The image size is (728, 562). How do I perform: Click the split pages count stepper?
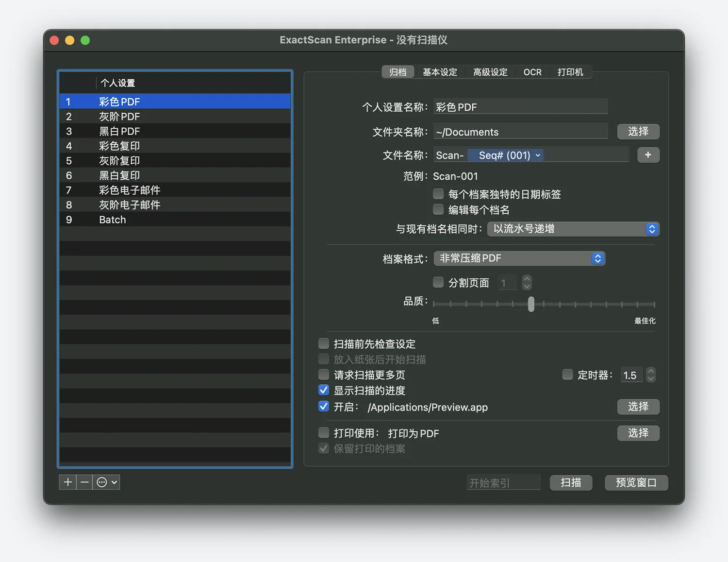pos(527,283)
